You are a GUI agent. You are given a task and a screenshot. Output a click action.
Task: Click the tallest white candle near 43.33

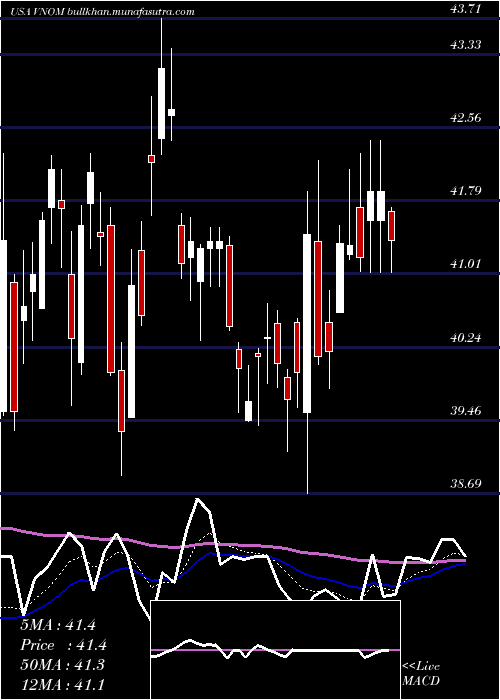pyautogui.click(x=161, y=103)
